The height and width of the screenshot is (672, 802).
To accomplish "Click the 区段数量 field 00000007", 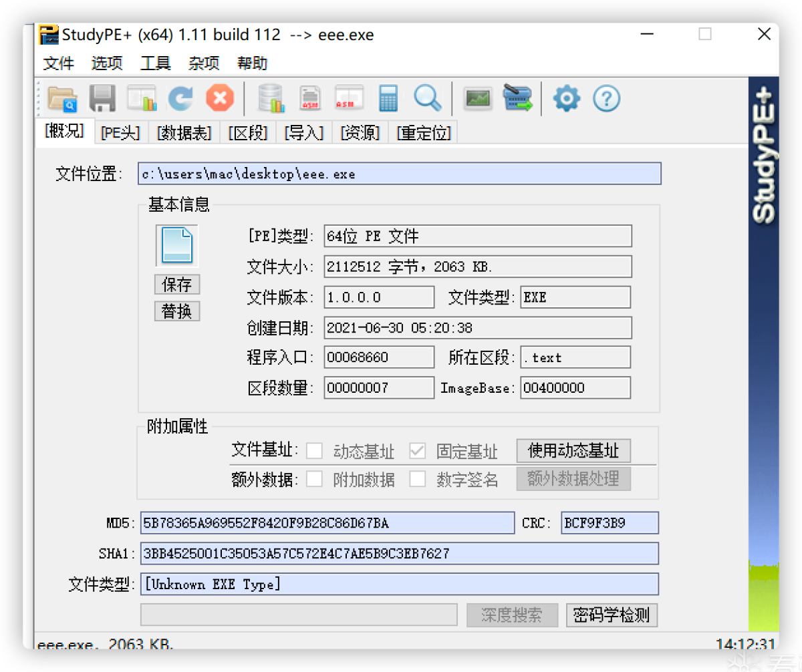I will pyautogui.click(x=379, y=387).
